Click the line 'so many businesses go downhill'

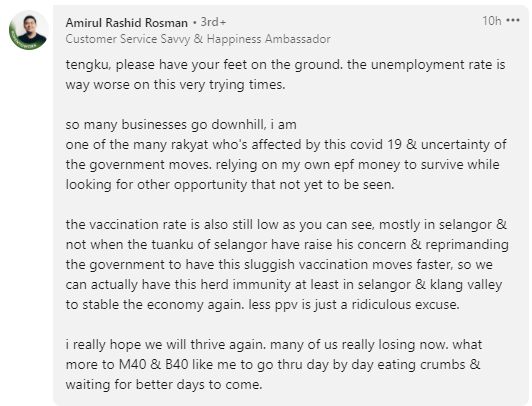[x=181, y=124]
